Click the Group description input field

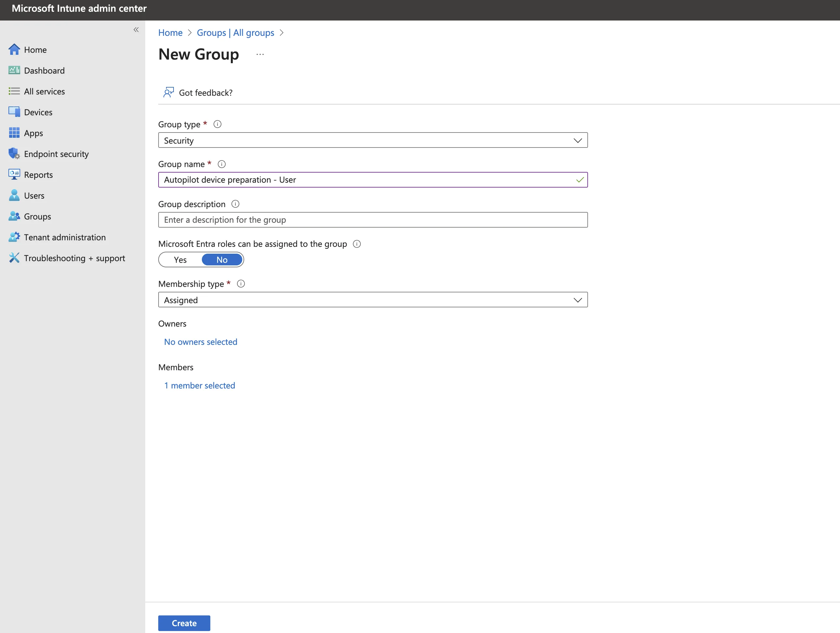point(372,220)
